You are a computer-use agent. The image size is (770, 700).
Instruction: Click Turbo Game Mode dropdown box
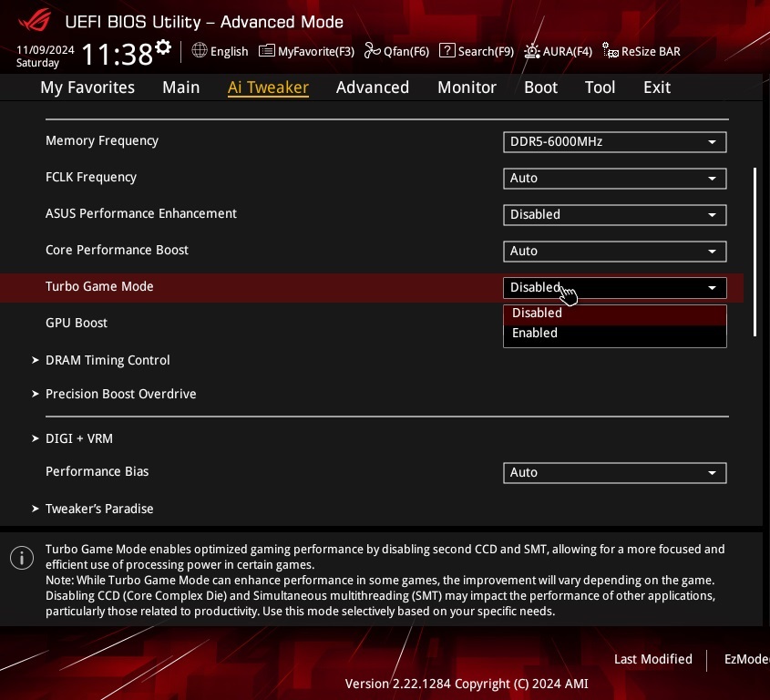pyautogui.click(x=615, y=288)
